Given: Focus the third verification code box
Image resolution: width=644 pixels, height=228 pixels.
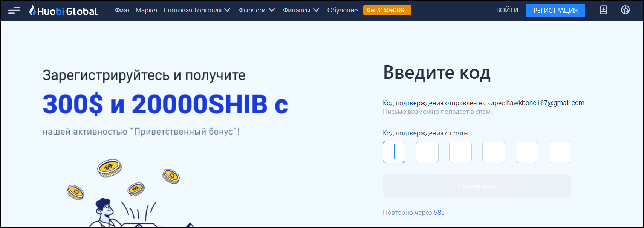Looking at the screenshot, I should pos(460,152).
